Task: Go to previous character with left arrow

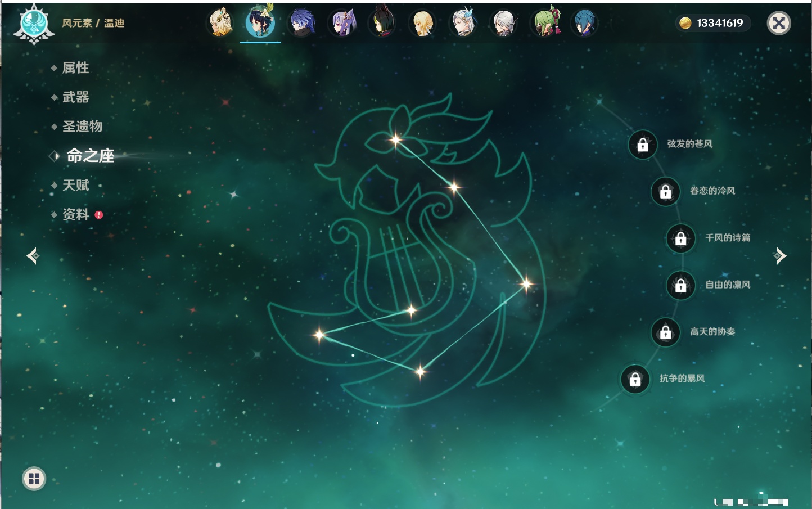Action: [33, 256]
